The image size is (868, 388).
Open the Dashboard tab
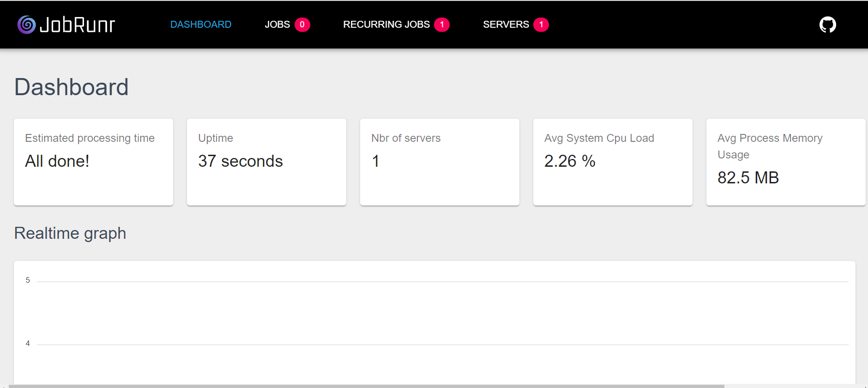[201, 24]
